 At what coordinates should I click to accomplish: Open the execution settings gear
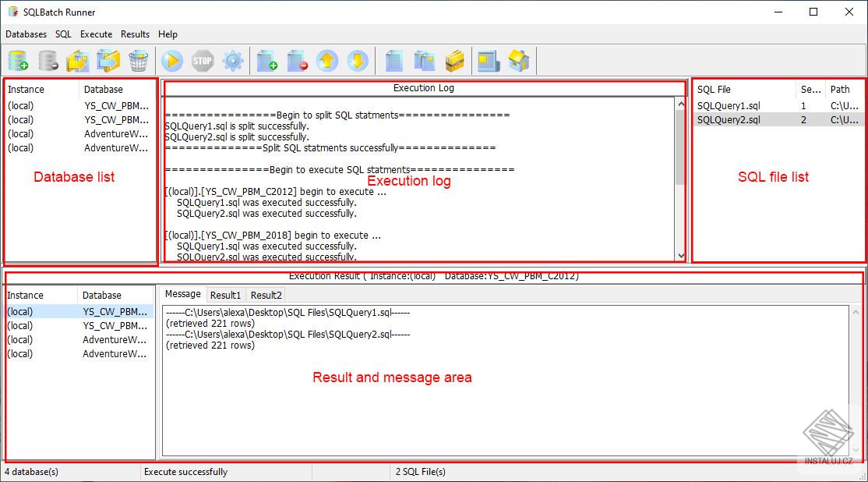coord(231,61)
